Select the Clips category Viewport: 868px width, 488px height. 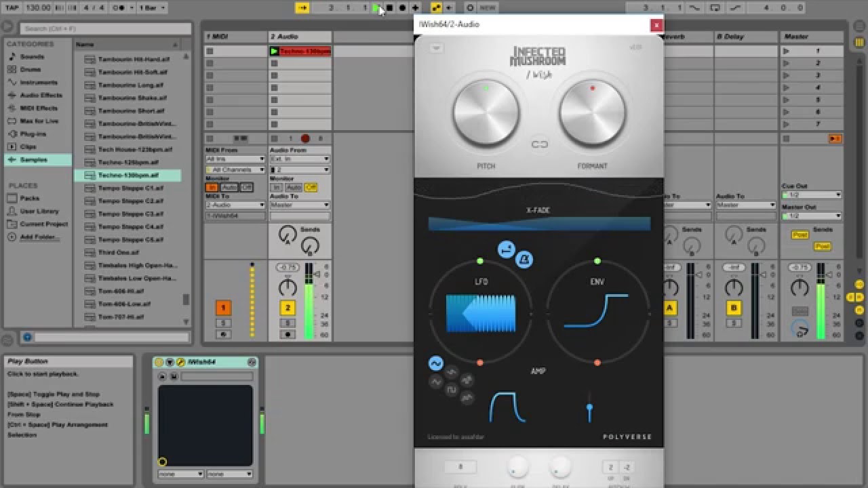28,147
